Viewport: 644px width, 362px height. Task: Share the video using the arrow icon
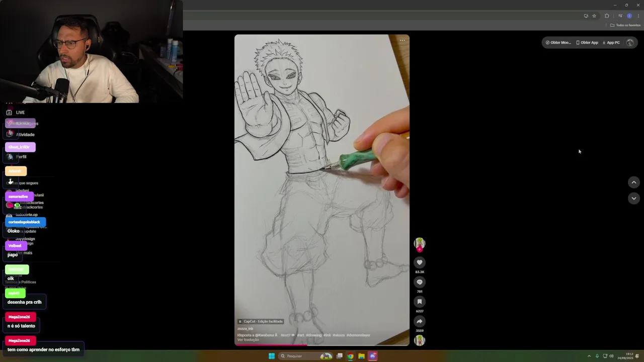coord(420,321)
